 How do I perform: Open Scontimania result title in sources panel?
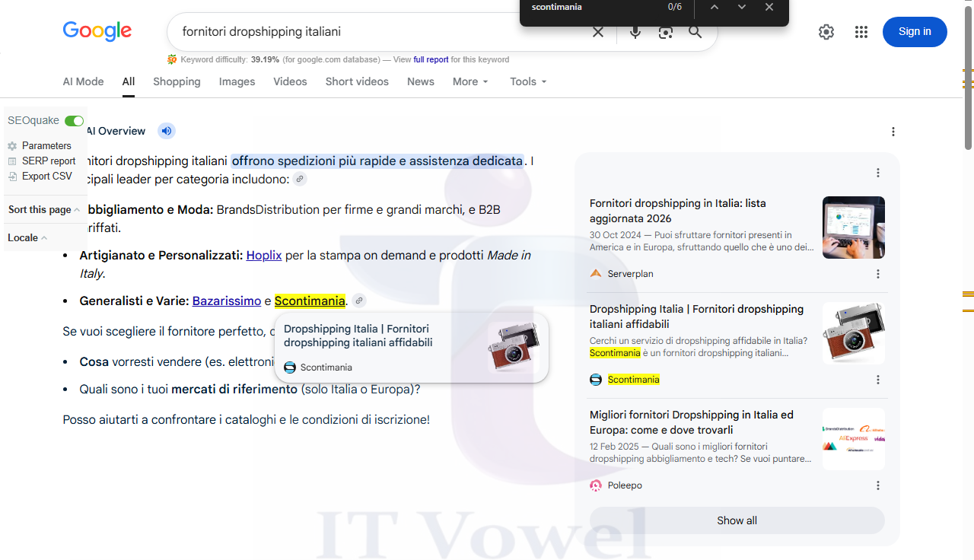point(696,317)
